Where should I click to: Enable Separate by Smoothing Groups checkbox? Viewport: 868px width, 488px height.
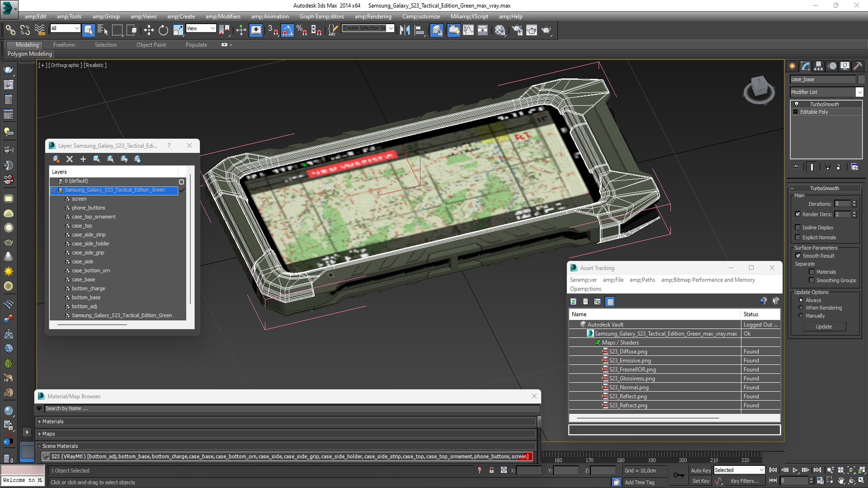(811, 280)
